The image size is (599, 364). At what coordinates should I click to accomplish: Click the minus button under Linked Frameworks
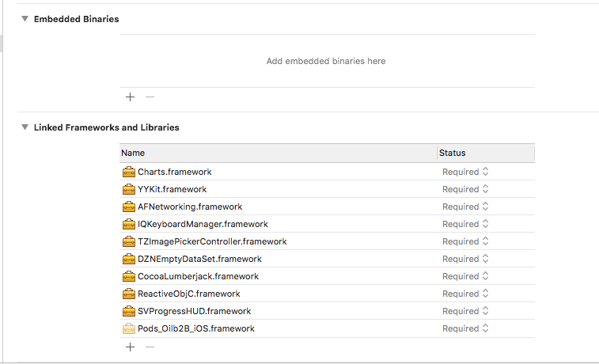pyautogui.click(x=150, y=347)
